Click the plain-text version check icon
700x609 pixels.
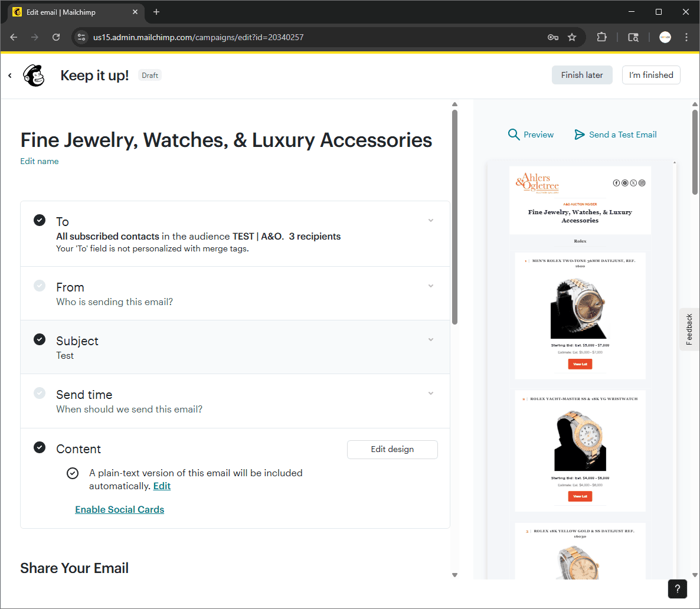tap(73, 473)
